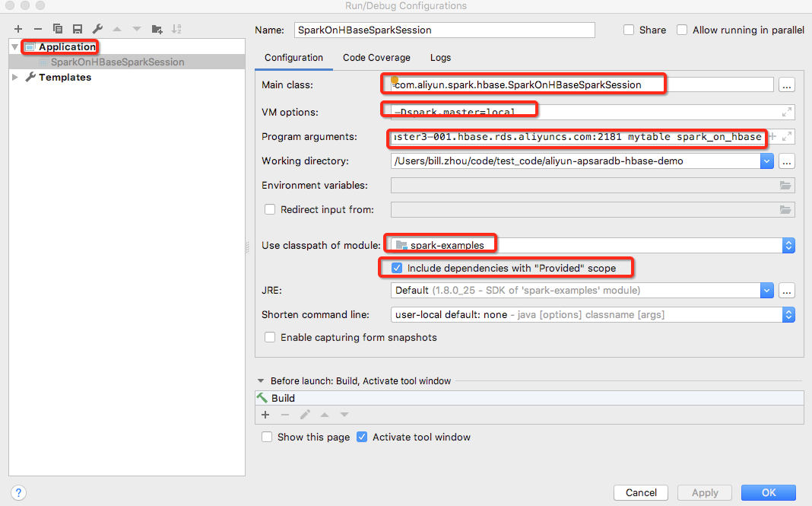Expand the VM options field
The height and width of the screenshot is (506, 812).
tap(787, 113)
